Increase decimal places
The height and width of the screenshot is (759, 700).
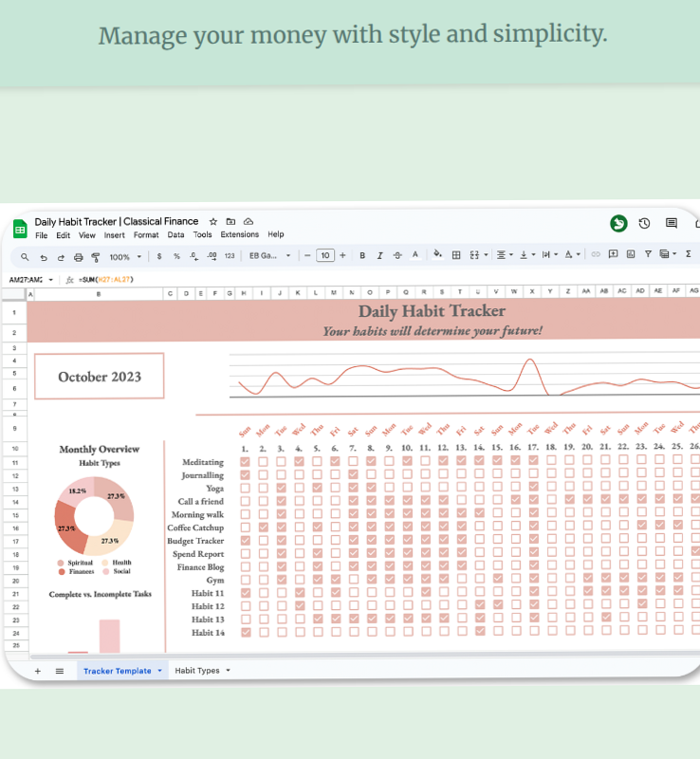(212, 256)
